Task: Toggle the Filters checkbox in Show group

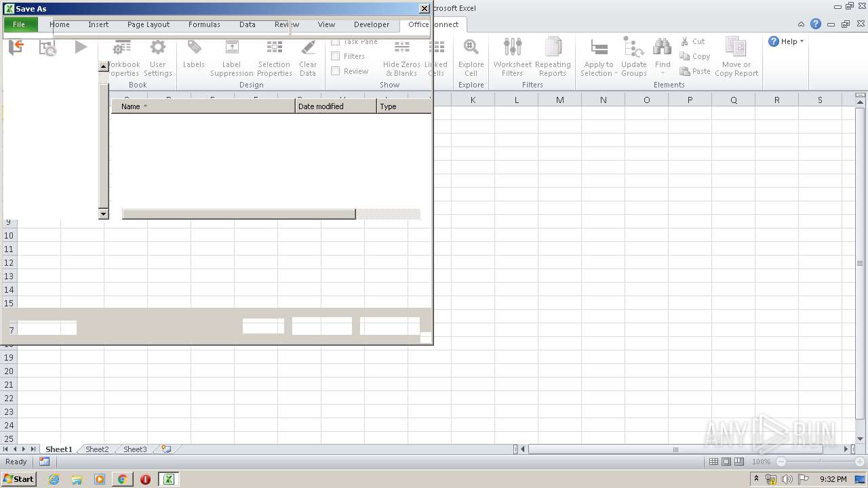Action: (335, 56)
